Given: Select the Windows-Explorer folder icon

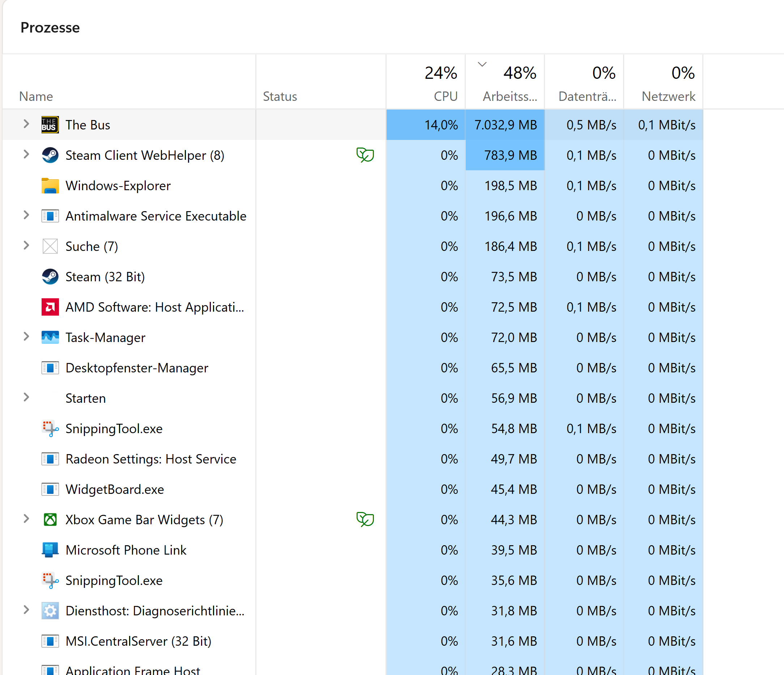Looking at the screenshot, I should 50,186.
